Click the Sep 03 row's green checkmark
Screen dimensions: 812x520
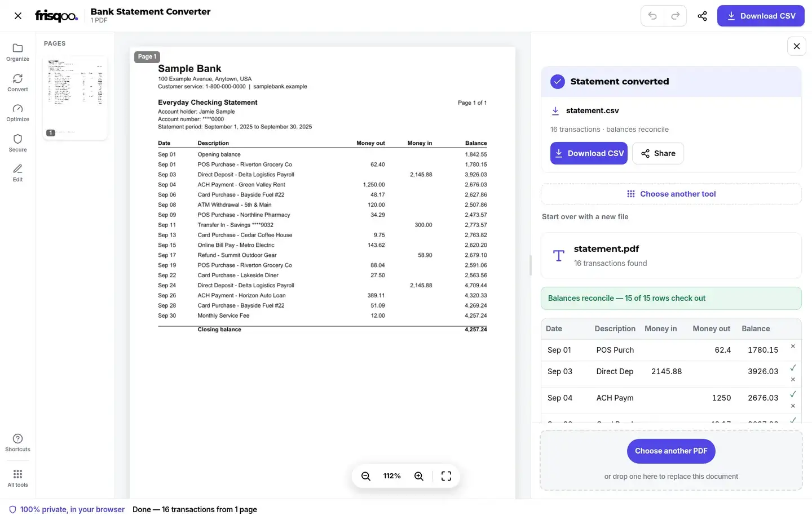point(793,367)
